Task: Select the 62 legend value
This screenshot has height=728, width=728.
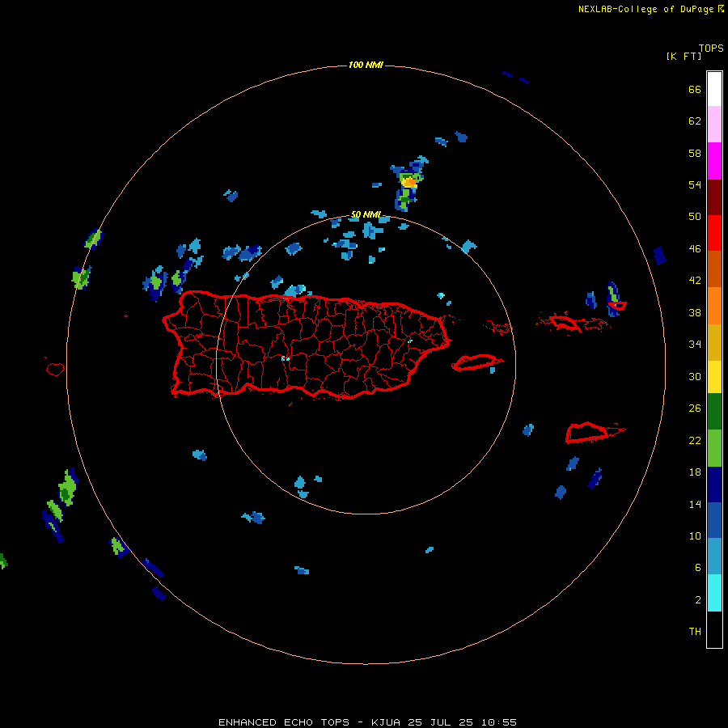Action: pos(695,121)
